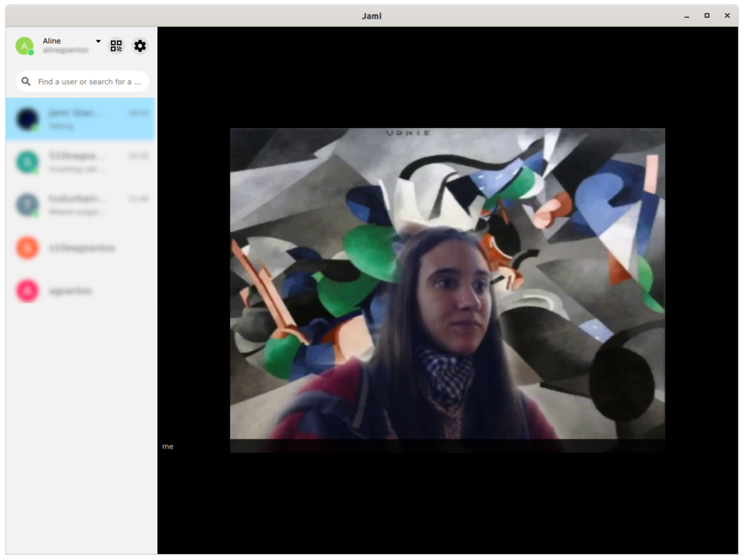Open the conversation with the gray-blue avatar
Image resolution: width=744 pixels, height=560 pixels.
80,205
